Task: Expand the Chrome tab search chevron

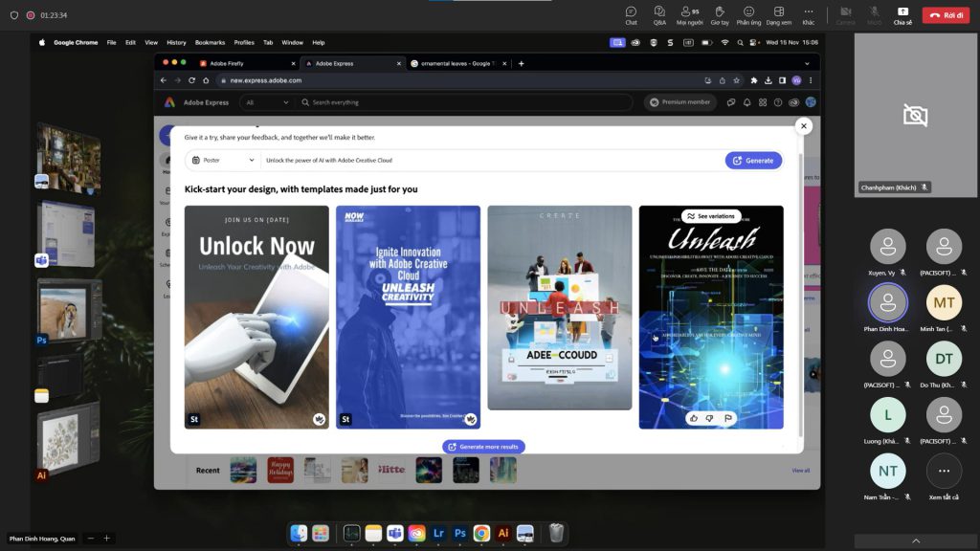Action: pos(807,63)
